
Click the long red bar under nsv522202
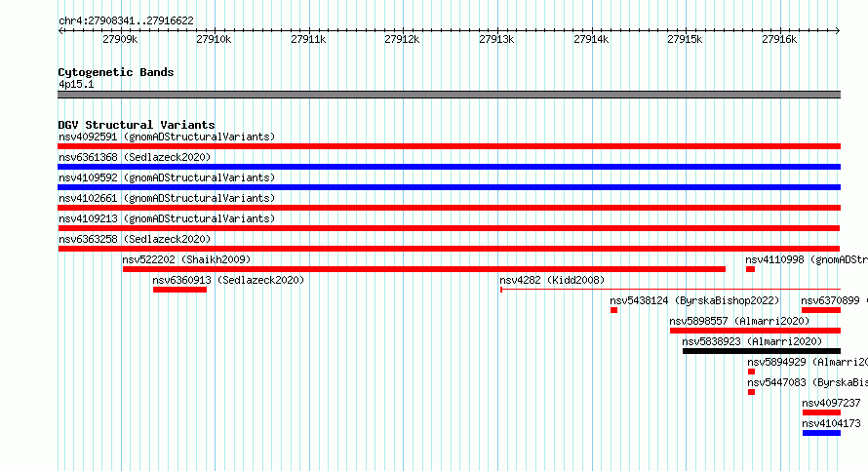(424, 269)
